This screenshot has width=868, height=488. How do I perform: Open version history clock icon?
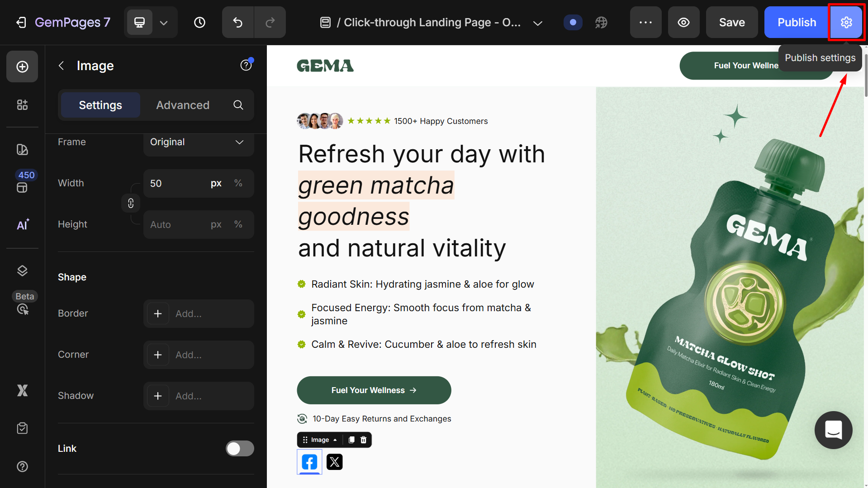[199, 22]
